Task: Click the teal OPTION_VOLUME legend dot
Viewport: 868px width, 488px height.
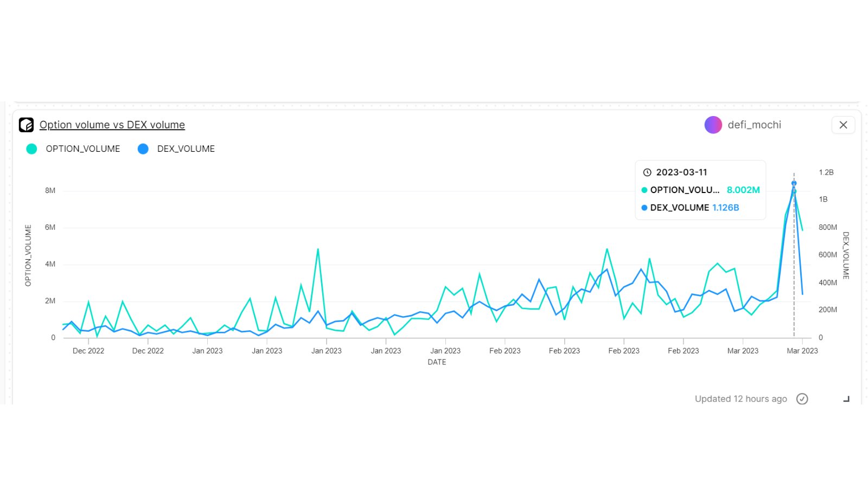Action: (31, 149)
